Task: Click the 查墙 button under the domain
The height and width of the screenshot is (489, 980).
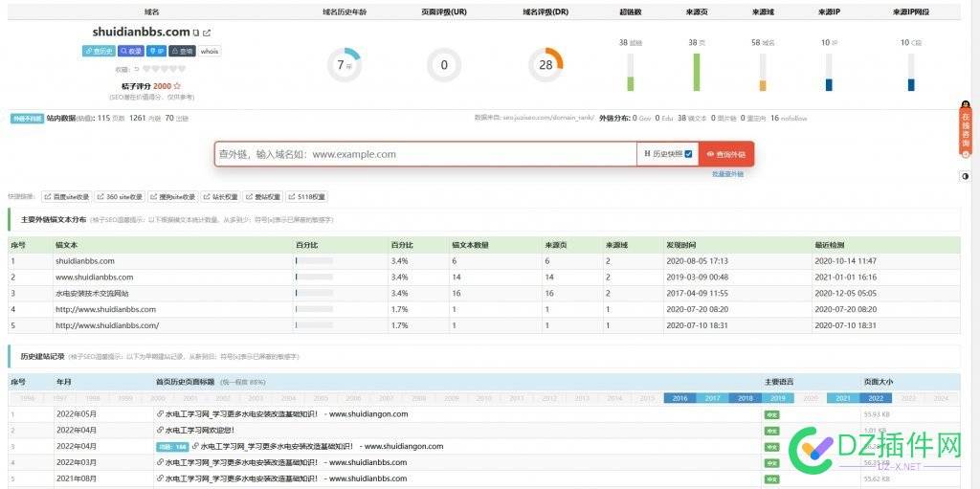Action: pos(182,52)
